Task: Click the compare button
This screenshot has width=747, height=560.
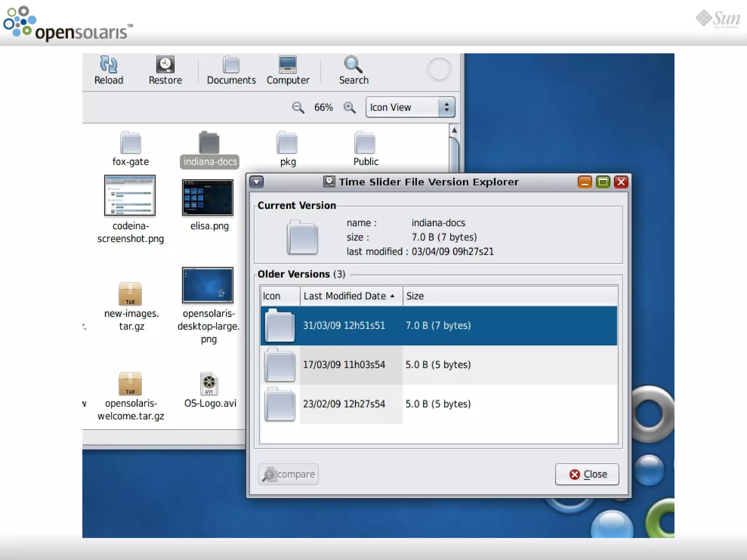Action: [289, 474]
